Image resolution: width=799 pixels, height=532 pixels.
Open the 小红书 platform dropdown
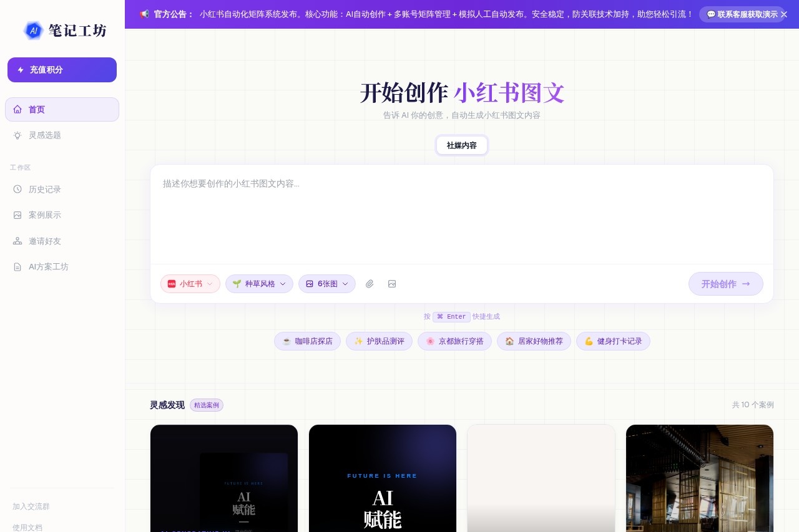[190, 284]
